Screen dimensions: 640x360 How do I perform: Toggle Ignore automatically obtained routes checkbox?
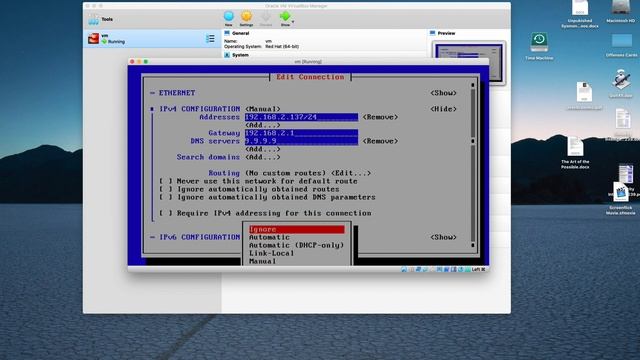pos(165,189)
